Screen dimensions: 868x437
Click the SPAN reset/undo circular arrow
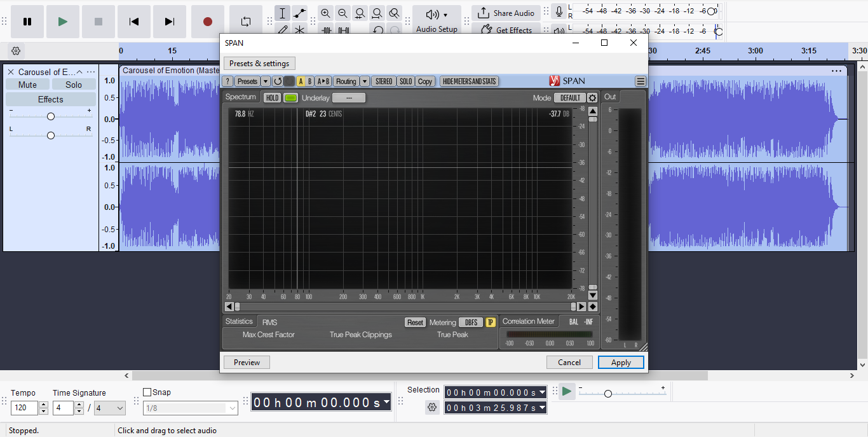tap(278, 81)
